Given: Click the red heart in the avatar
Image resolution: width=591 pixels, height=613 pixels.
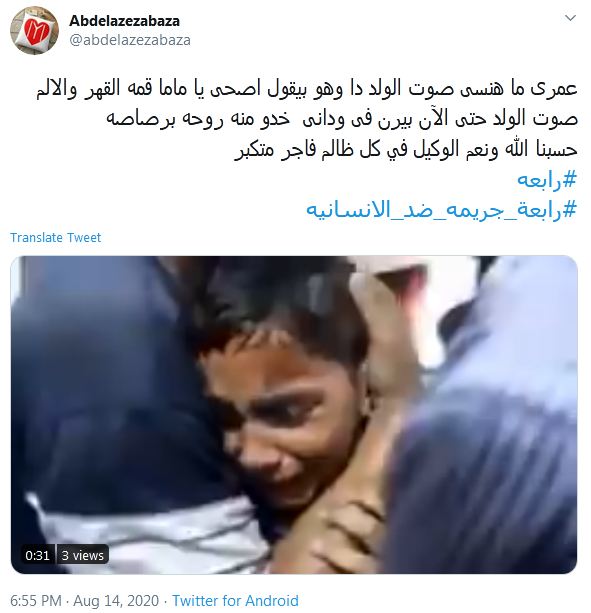Looking at the screenshot, I should pos(36,31).
